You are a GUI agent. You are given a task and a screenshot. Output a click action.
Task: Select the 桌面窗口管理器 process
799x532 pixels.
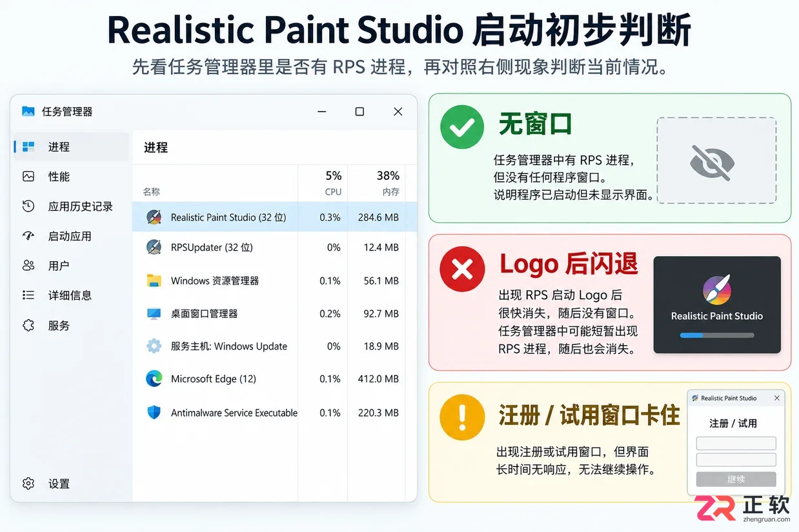[274, 313]
